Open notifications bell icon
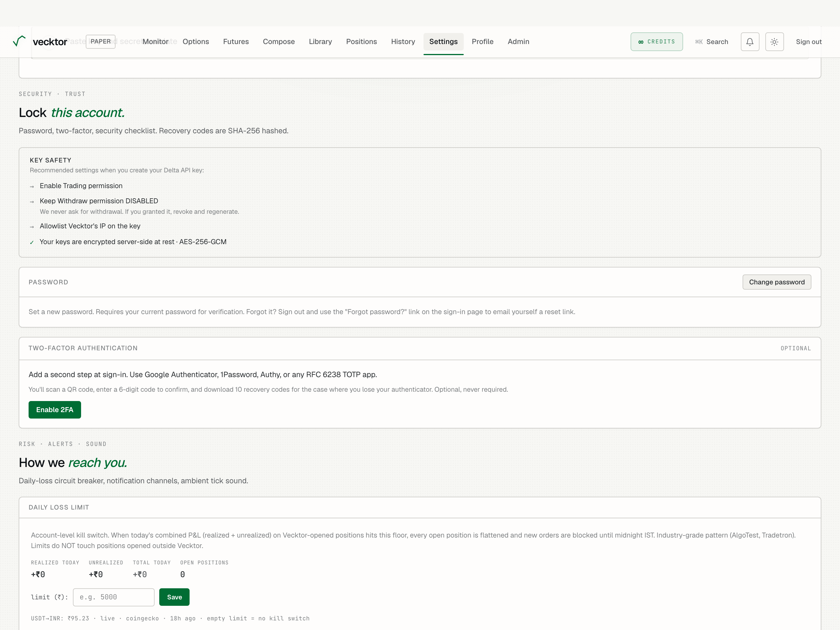The image size is (840, 630). pos(750,42)
